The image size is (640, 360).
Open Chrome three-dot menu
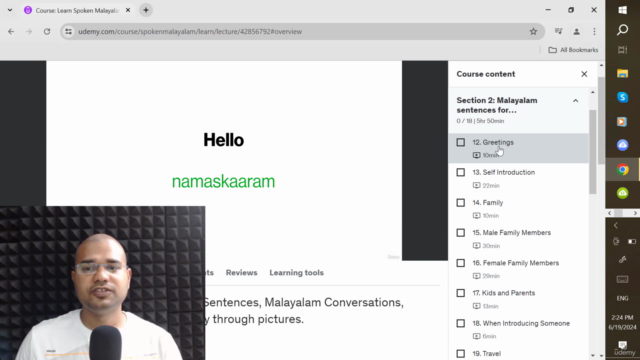tap(594, 31)
